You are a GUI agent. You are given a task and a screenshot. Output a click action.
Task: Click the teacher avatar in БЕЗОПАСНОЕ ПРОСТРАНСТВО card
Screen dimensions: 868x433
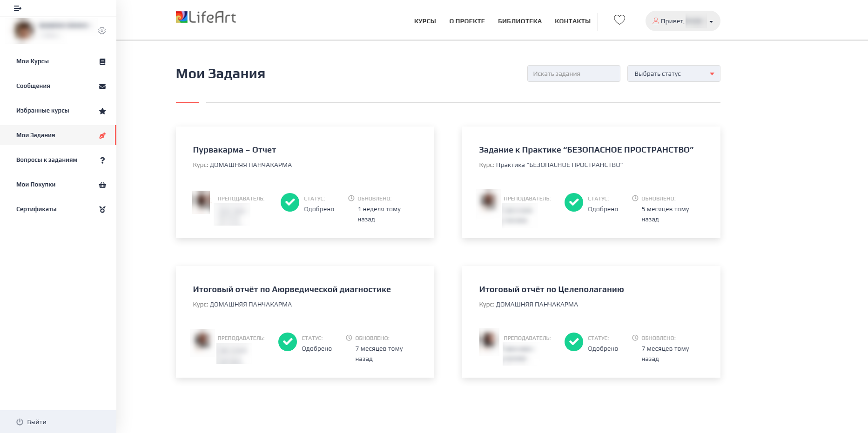(488, 201)
